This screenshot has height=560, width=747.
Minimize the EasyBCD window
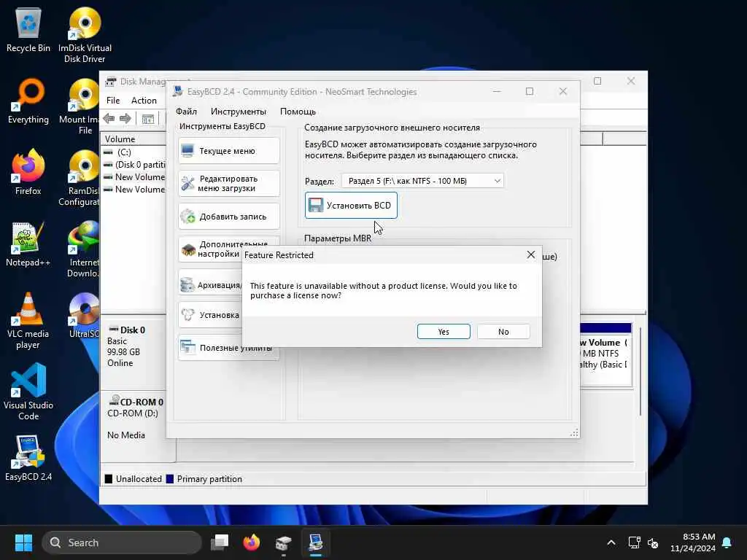[x=496, y=91]
